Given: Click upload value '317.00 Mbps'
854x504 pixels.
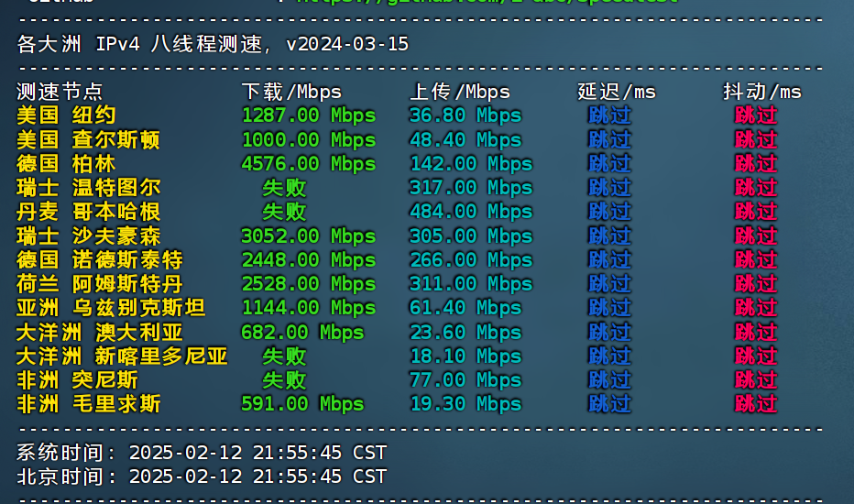Looking at the screenshot, I should (x=471, y=188).
